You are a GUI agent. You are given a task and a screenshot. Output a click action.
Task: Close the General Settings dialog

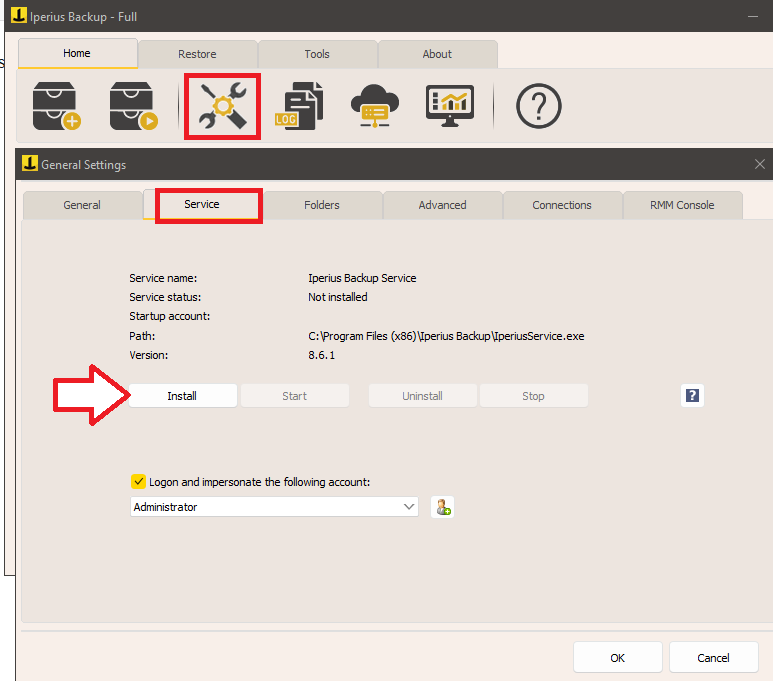tap(760, 164)
